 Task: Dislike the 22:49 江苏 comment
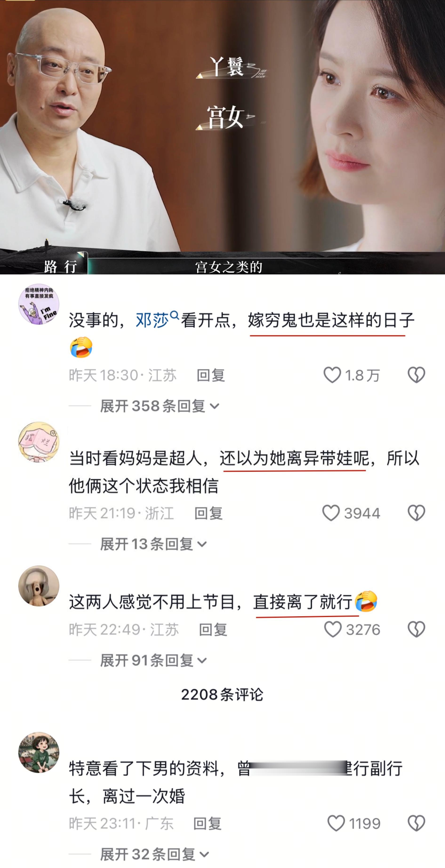(x=416, y=629)
